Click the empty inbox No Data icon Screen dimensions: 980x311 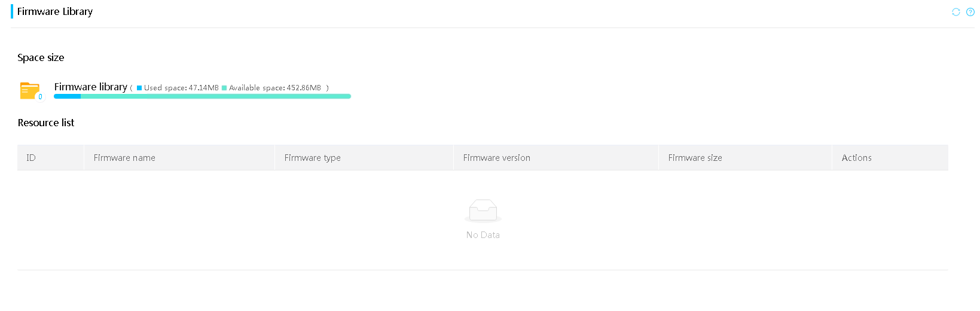[x=483, y=211]
